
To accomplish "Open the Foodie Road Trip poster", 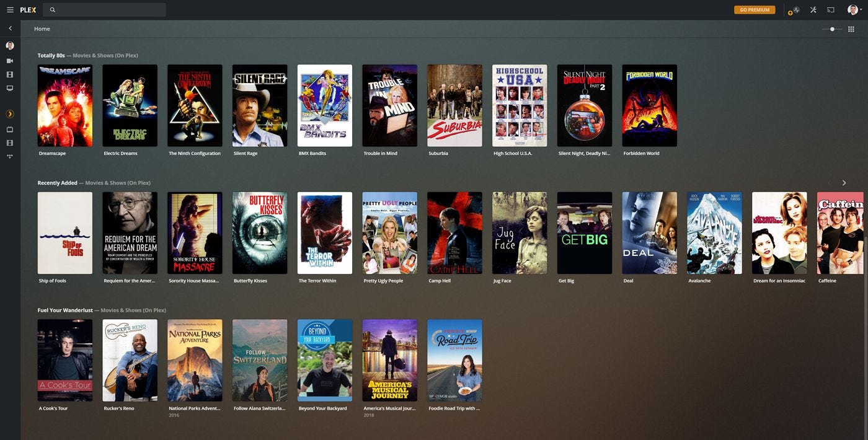I will (454, 360).
